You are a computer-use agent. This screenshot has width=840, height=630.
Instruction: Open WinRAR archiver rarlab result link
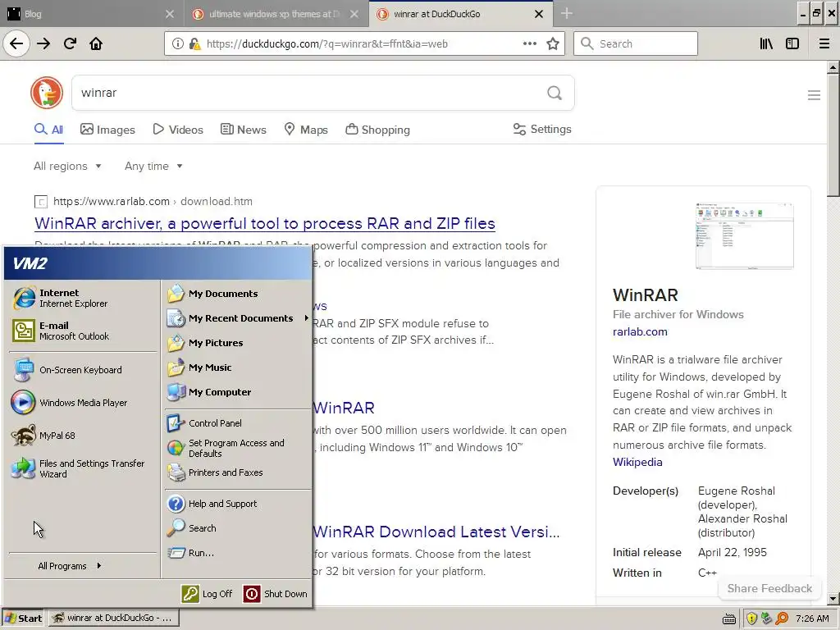point(265,223)
